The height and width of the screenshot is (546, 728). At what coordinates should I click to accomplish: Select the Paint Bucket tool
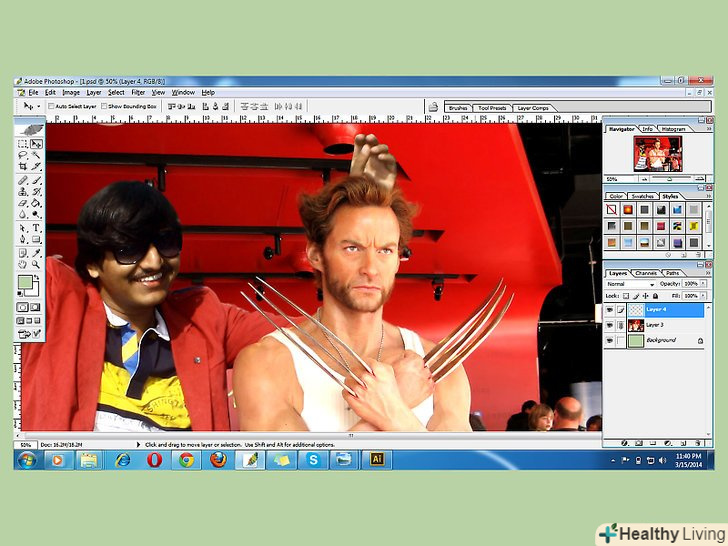(36, 203)
